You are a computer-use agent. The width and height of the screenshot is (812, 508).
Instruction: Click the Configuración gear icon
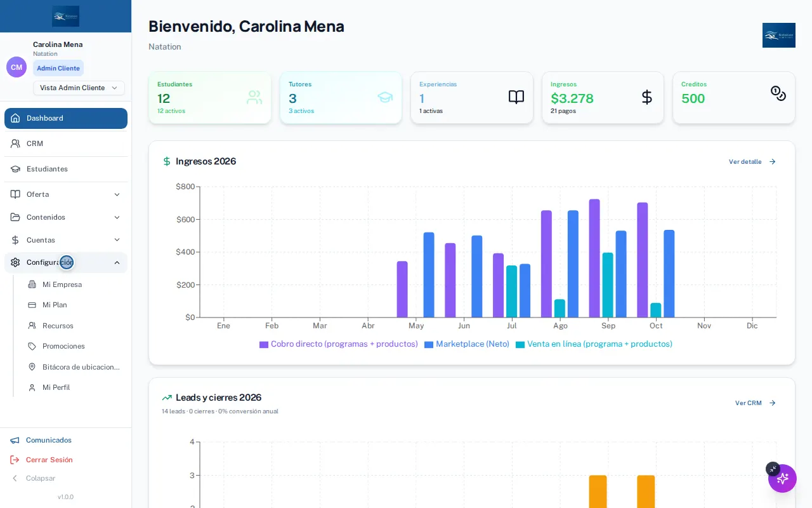(x=15, y=262)
